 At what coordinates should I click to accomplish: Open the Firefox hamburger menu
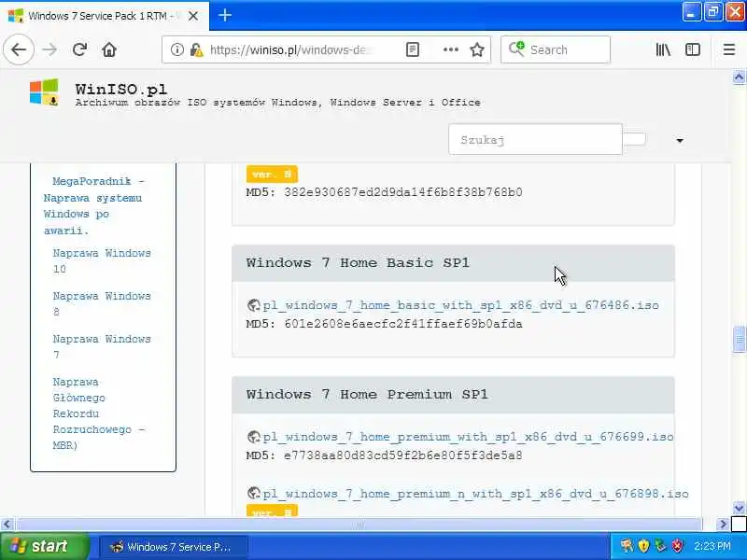point(729,49)
